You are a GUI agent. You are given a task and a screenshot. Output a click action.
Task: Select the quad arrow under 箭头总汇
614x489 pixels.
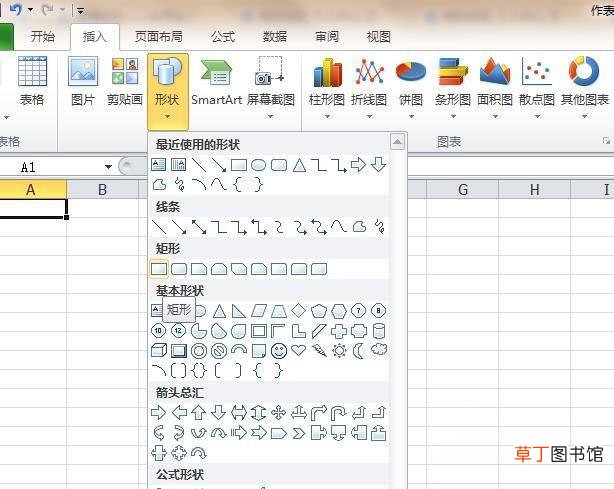[279, 413]
